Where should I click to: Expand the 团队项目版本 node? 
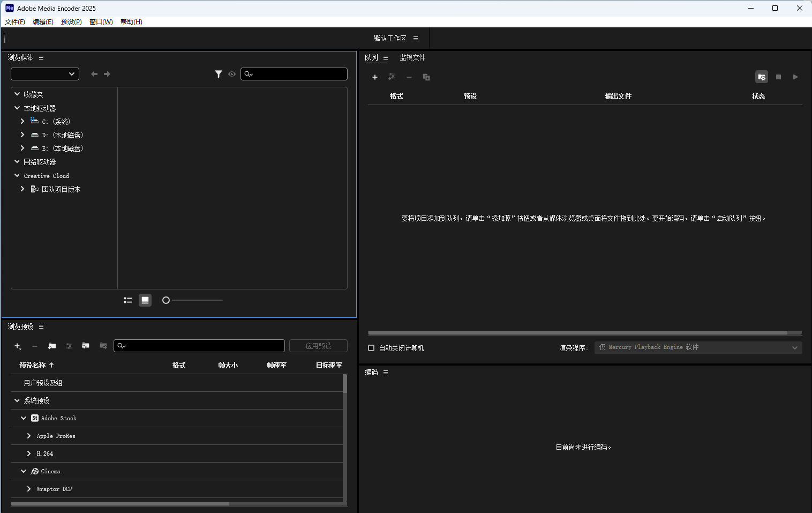(x=22, y=189)
